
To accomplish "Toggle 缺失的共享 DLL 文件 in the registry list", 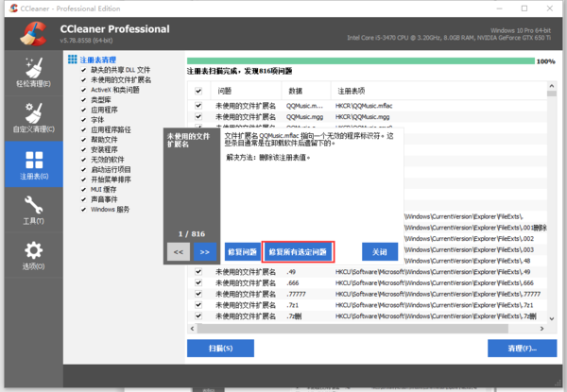I will (x=84, y=70).
